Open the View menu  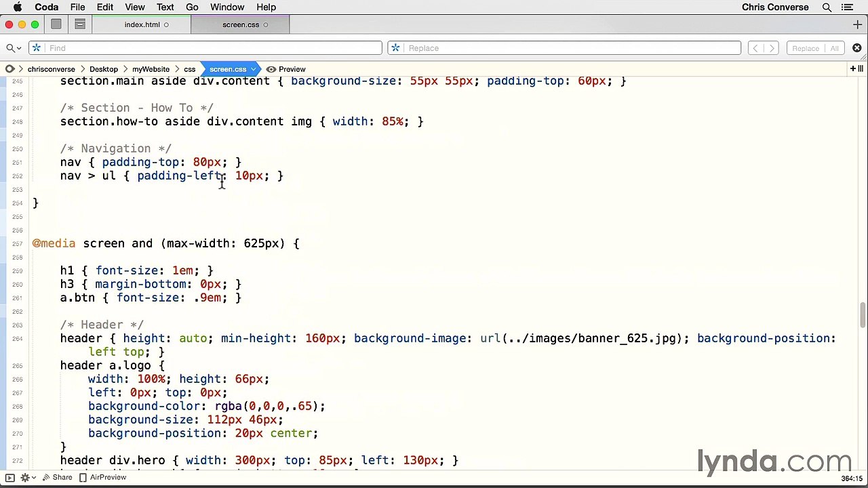[135, 7]
